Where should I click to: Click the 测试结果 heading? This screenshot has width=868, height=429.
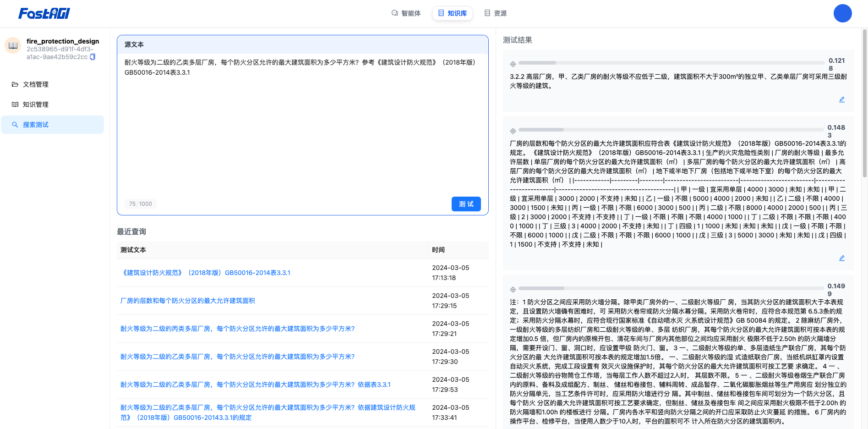tap(518, 40)
